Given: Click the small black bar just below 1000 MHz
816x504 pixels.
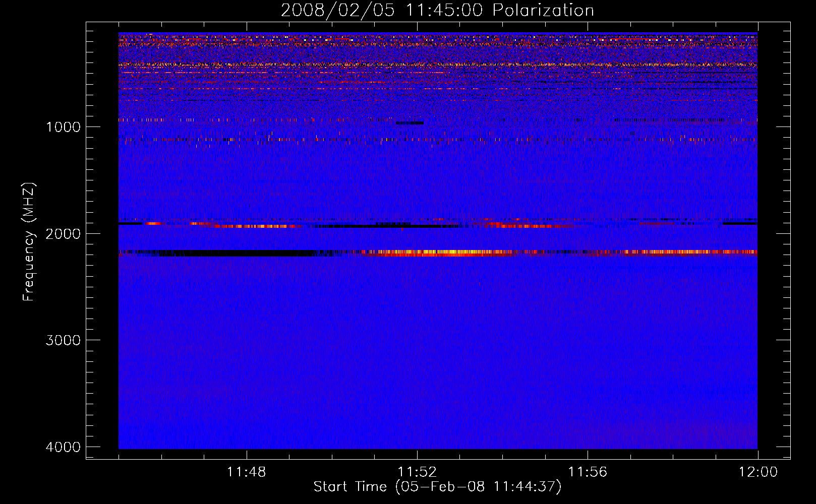Looking at the screenshot, I should coord(410,123).
